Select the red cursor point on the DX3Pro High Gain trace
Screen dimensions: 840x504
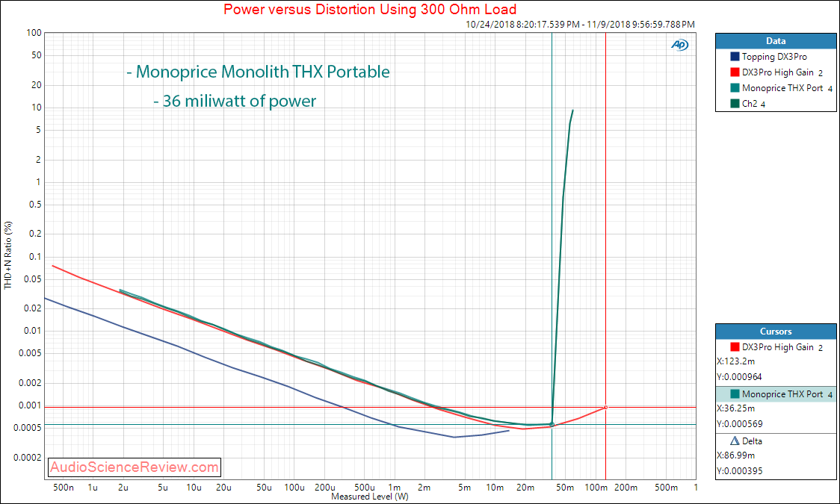click(606, 407)
